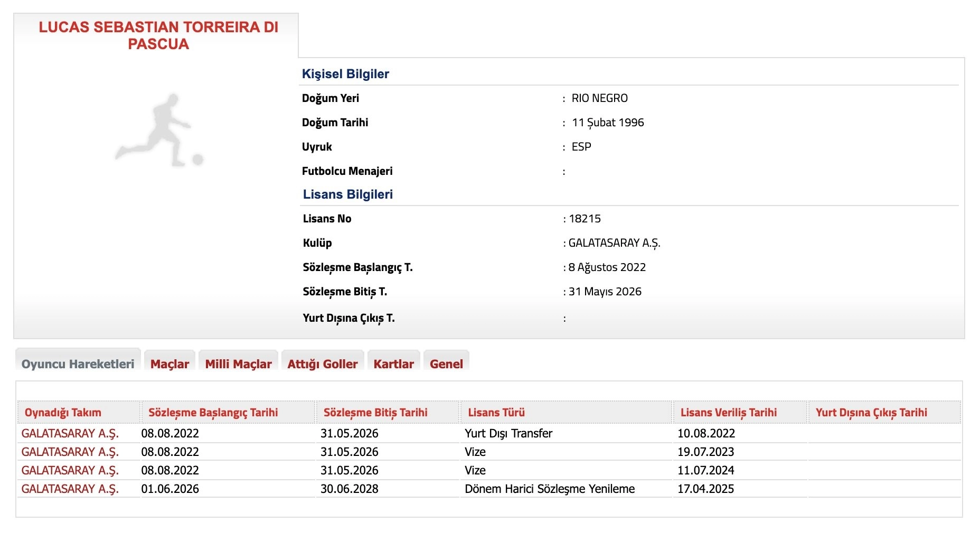Open the Milli Maçlar tab
Viewport: 980px width, 541px height.
(x=238, y=363)
